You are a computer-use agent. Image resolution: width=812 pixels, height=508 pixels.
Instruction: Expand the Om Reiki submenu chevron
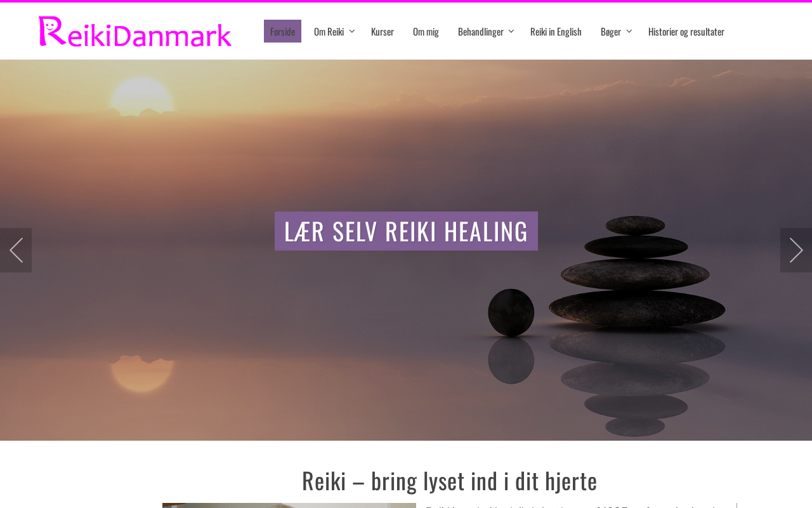352,31
